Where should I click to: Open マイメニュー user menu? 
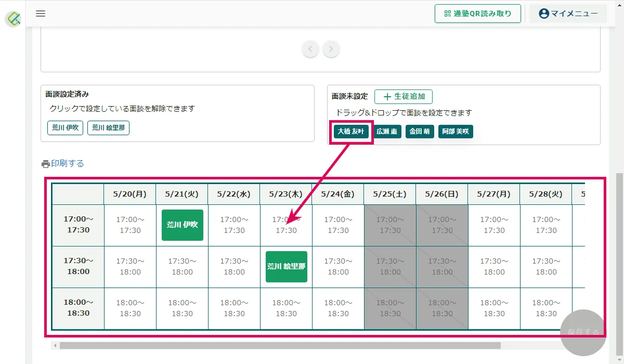click(x=568, y=14)
